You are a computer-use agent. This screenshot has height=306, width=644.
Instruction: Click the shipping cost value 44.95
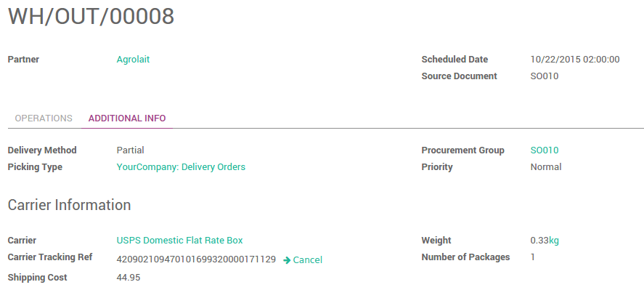point(129,278)
